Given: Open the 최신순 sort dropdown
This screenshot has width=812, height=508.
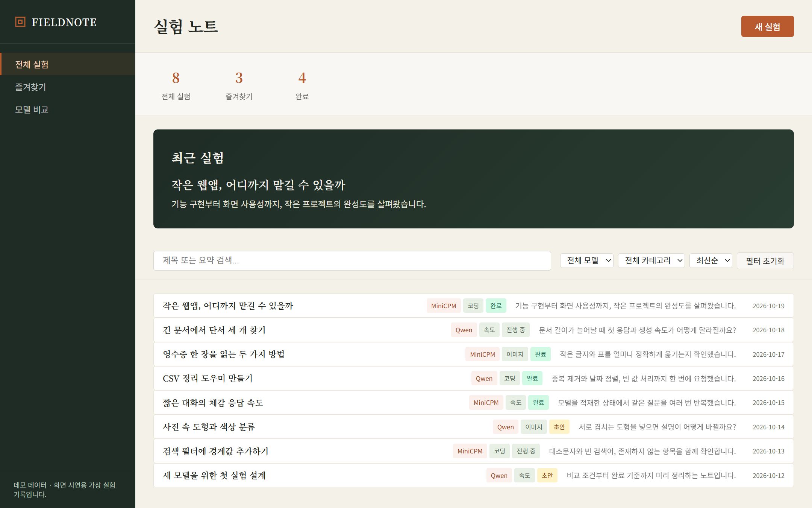Looking at the screenshot, I should point(710,260).
